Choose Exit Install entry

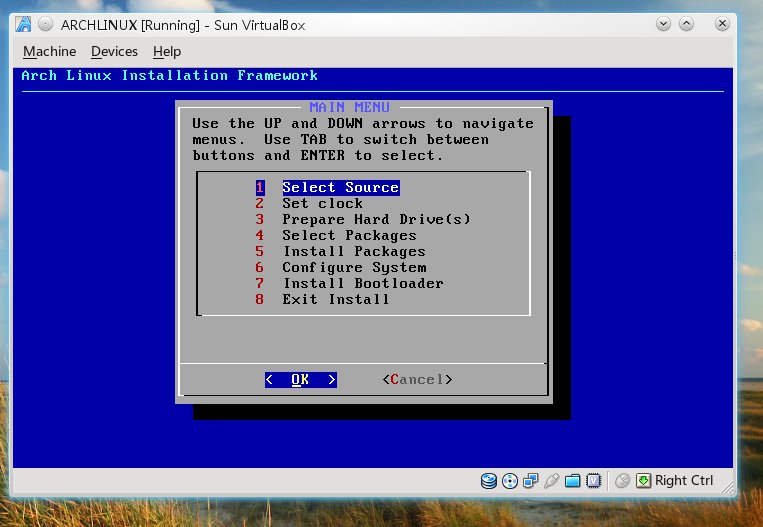point(323,299)
